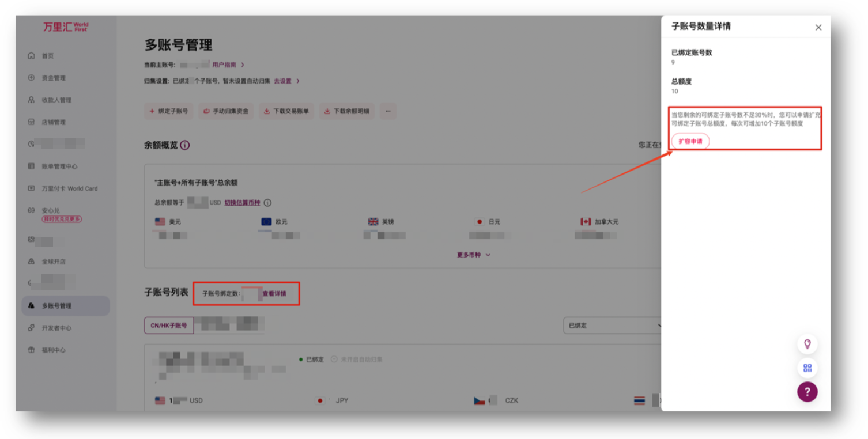
Task: Select the CN/HK子账号 tab
Action: pos(169,326)
